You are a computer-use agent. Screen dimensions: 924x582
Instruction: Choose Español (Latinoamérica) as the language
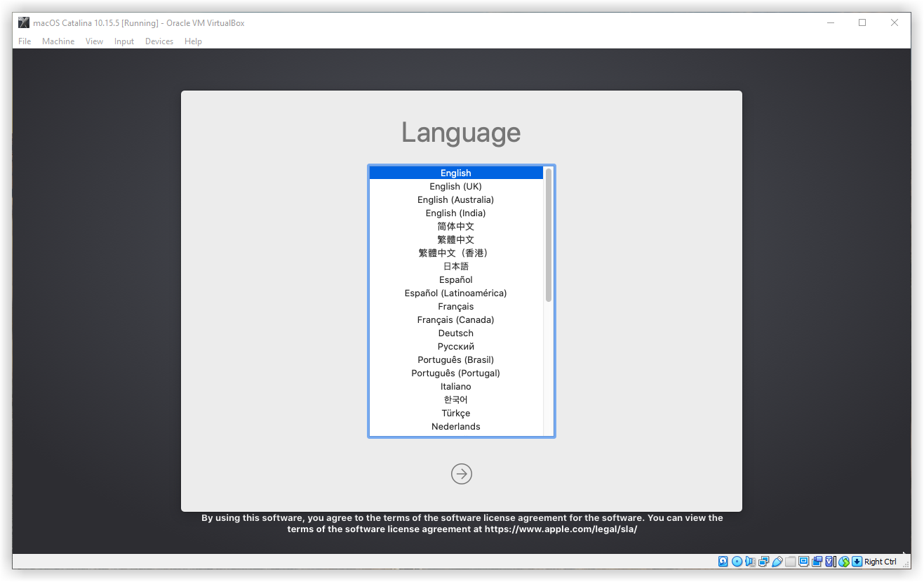[455, 293]
